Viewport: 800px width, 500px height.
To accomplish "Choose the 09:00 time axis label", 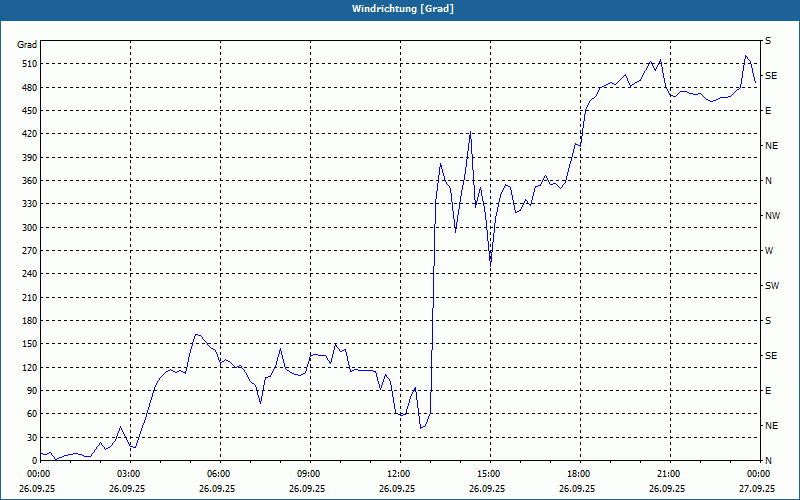I will [310, 474].
